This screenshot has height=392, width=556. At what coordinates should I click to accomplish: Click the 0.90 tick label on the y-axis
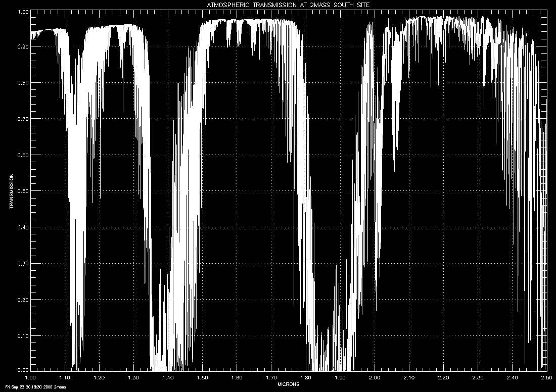point(22,46)
